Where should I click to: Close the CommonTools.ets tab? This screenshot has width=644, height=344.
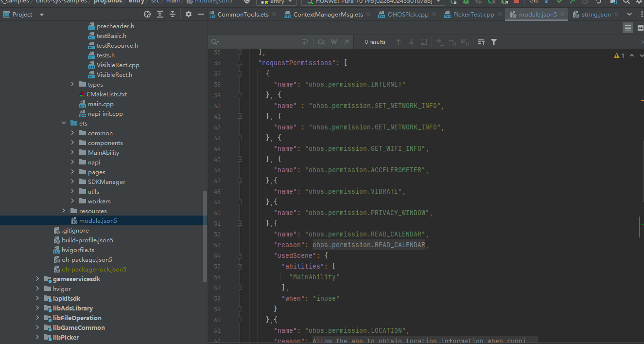coord(274,15)
